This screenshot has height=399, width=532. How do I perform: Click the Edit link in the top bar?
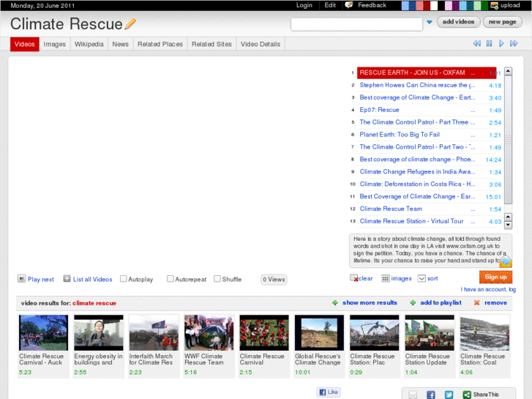330,5
